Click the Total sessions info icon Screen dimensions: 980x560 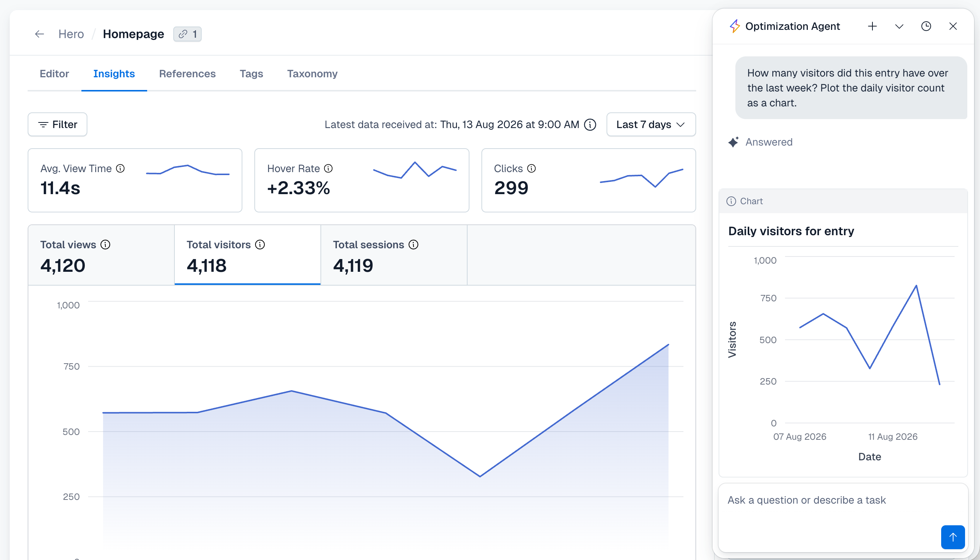point(413,245)
